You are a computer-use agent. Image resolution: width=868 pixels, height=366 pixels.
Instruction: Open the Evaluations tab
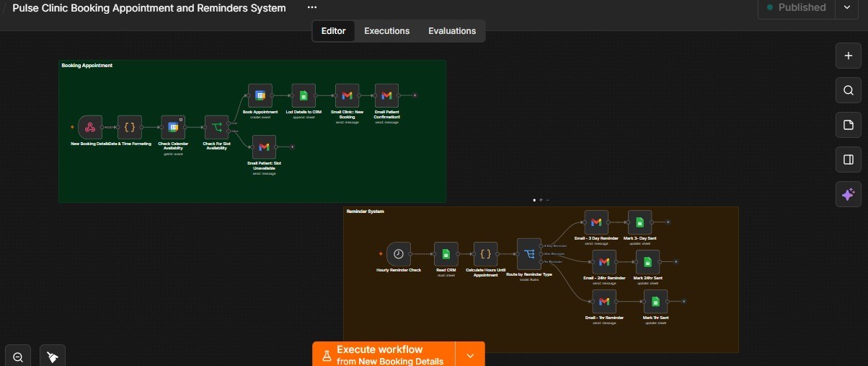452,31
